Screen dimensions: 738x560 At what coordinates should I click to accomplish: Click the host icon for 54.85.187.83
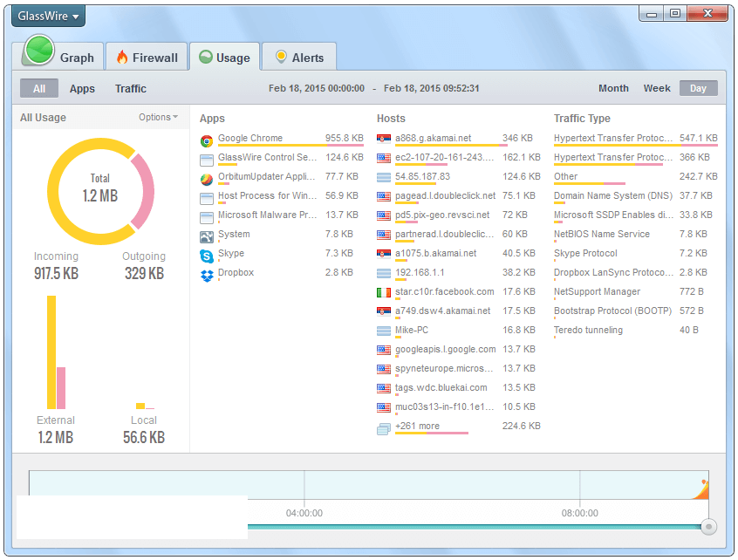(x=384, y=177)
